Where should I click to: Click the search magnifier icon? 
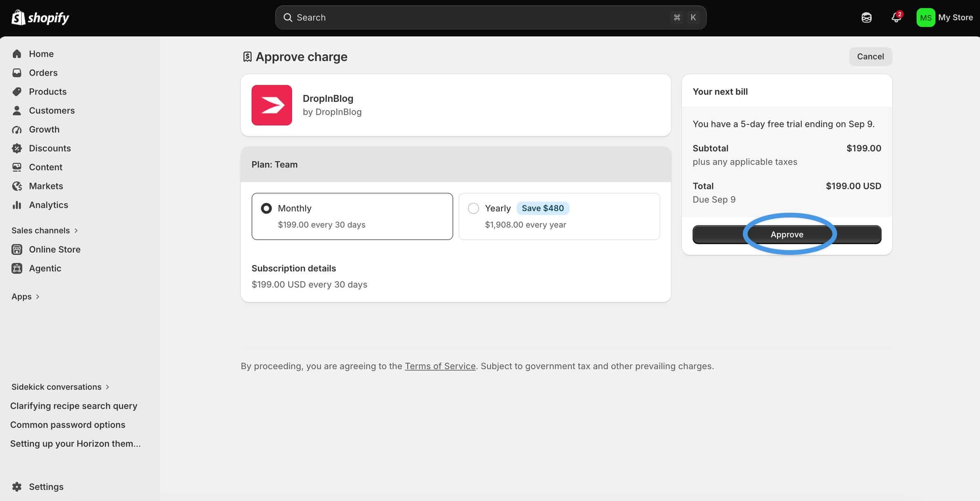coord(288,18)
